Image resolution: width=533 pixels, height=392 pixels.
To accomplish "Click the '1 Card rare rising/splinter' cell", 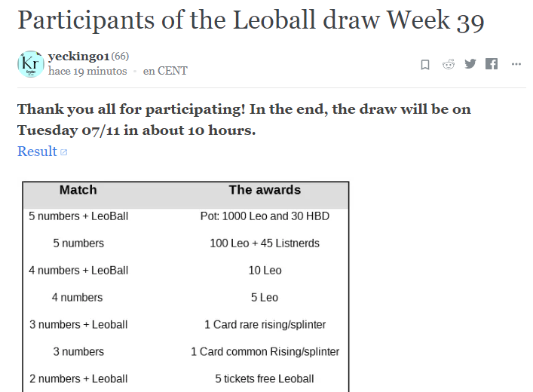I will (x=265, y=324).
